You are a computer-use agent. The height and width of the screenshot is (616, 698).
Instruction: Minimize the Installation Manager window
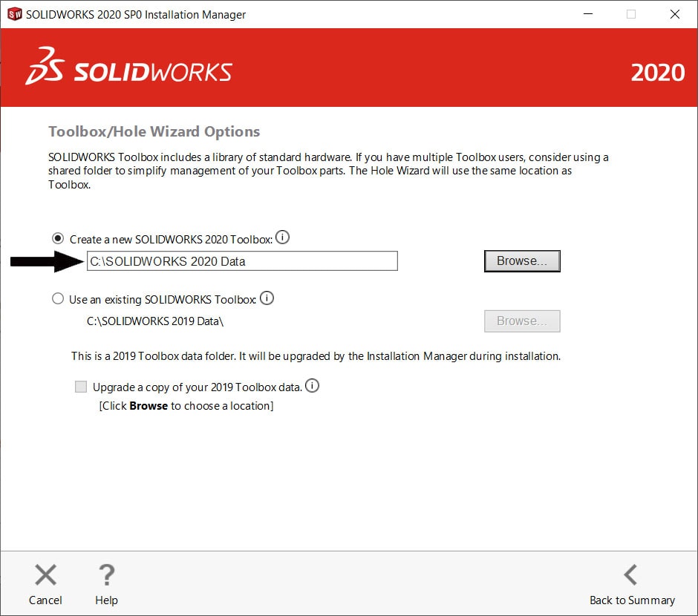tap(589, 13)
